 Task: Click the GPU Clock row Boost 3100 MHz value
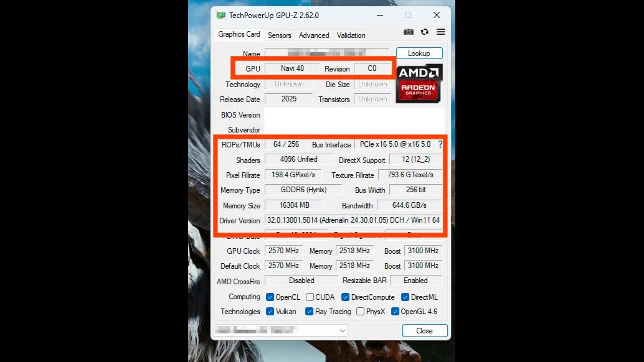pyautogui.click(x=423, y=251)
